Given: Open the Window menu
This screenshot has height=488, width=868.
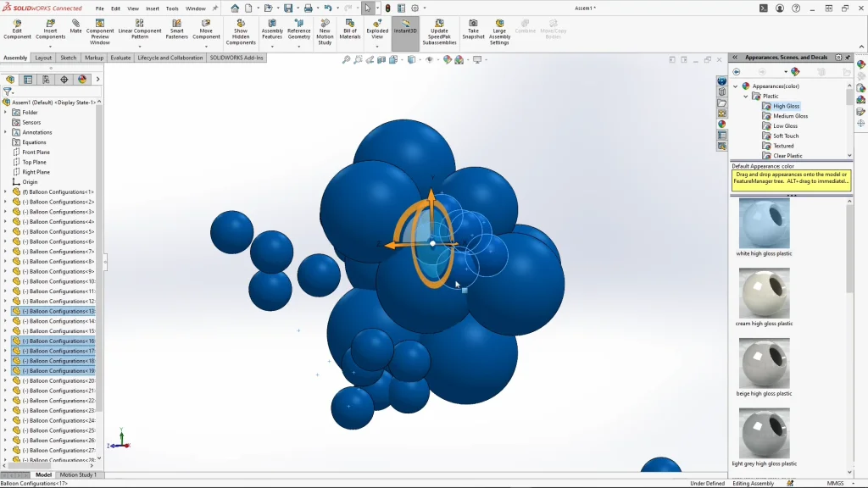Looking at the screenshot, I should [196, 8].
